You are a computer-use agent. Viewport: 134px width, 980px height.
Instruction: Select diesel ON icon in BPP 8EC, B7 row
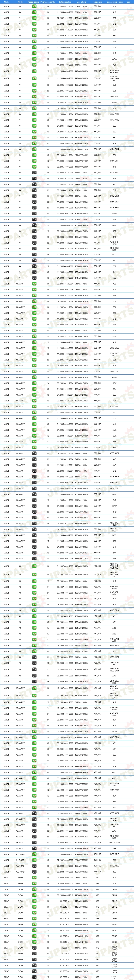click(x=34, y=266)
